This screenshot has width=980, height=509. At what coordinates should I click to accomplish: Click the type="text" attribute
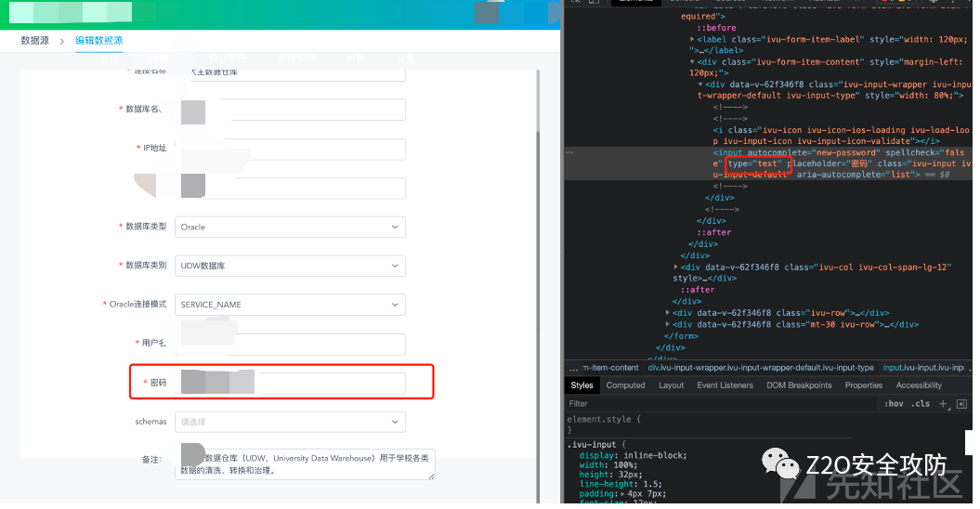(x=755, y=163)
